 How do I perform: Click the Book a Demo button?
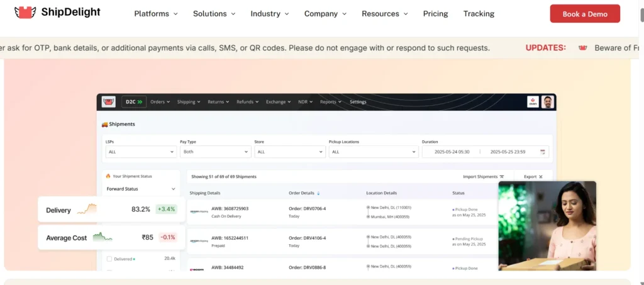[585, 14]
